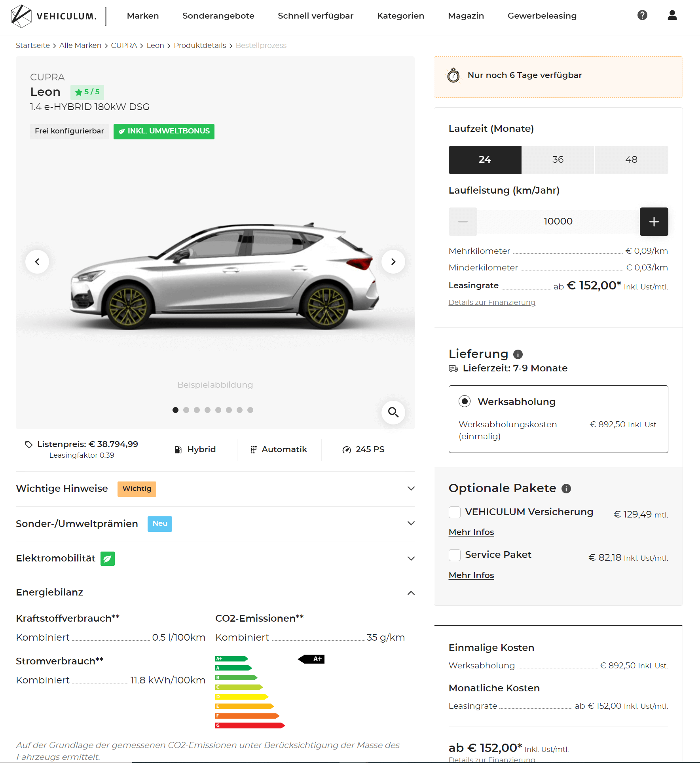The image size is (700, 763).
Task: Click the Neu badge
Action: coord(160,524)
